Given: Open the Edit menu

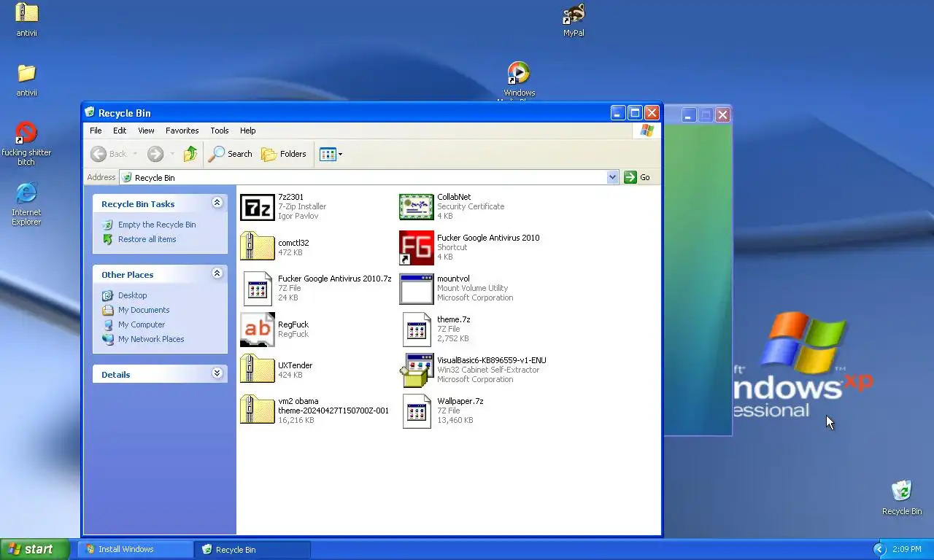Looking at the screenshot, I should 120,131.
